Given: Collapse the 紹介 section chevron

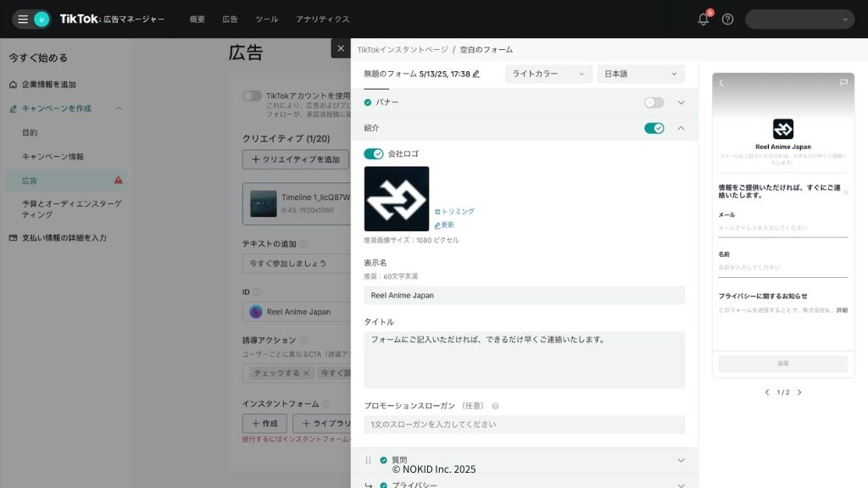Looking at the screenshot, I should pyautogui.click(x=681, y=129).
